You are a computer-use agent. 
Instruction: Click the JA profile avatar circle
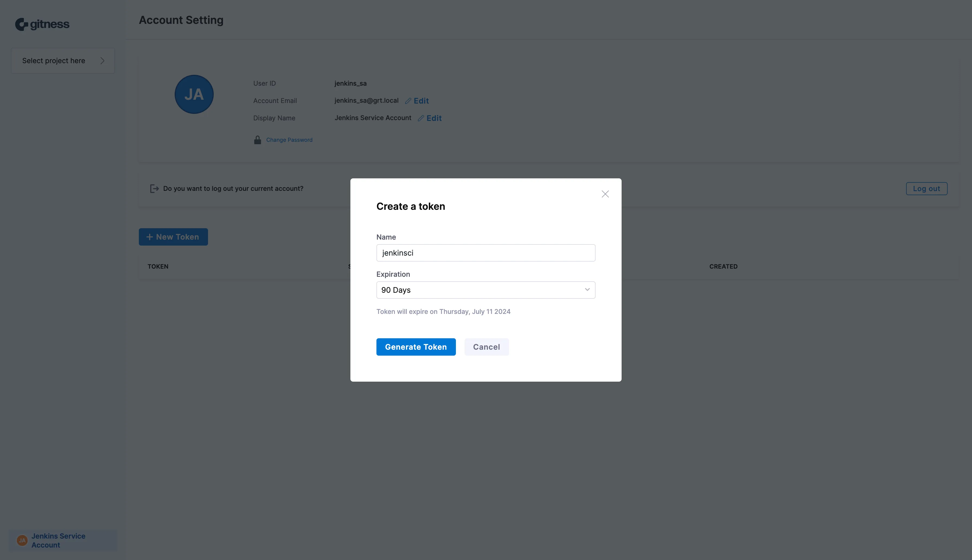194,94
